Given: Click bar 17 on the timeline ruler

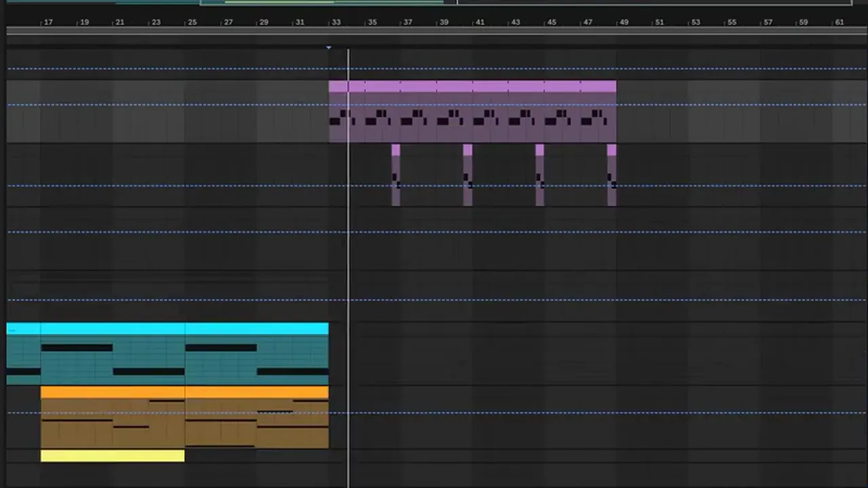Looking at the screenshot, I should pos(48,22).
